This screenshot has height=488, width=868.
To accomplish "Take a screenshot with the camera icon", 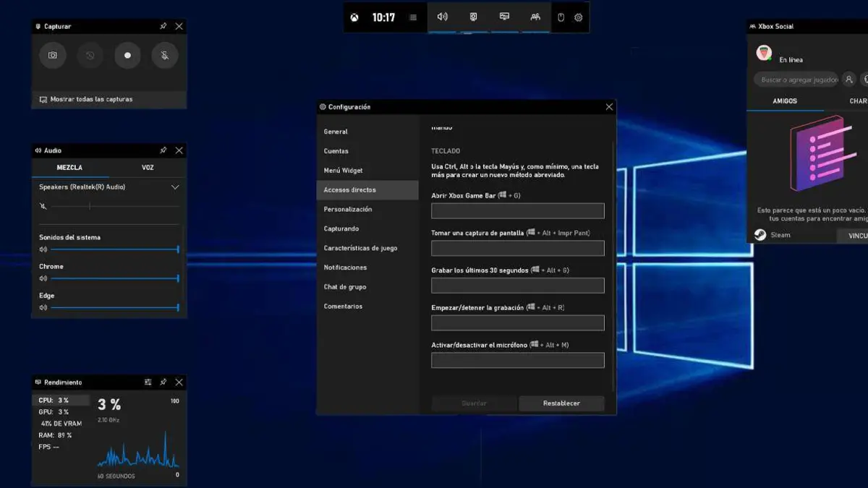I will point(53,56).
